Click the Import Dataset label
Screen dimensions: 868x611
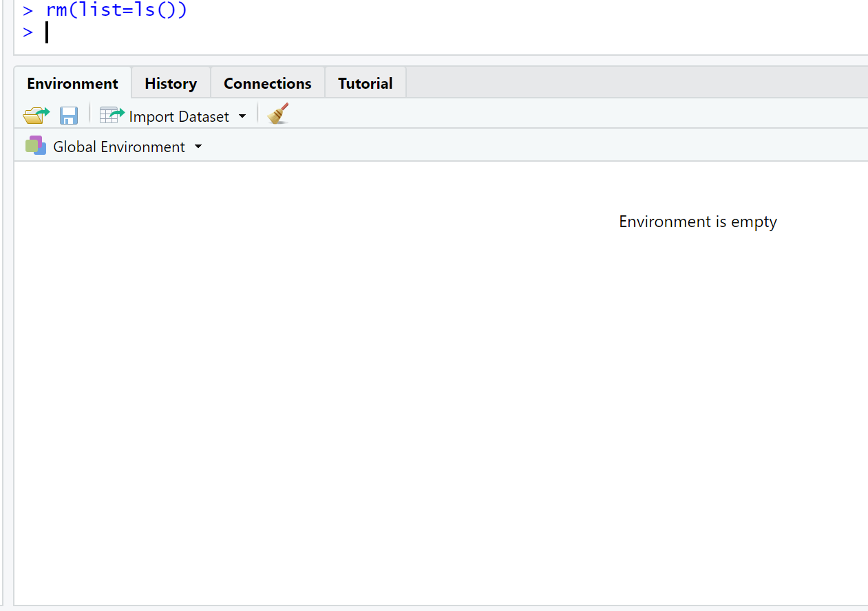click(x=179, y=116)
